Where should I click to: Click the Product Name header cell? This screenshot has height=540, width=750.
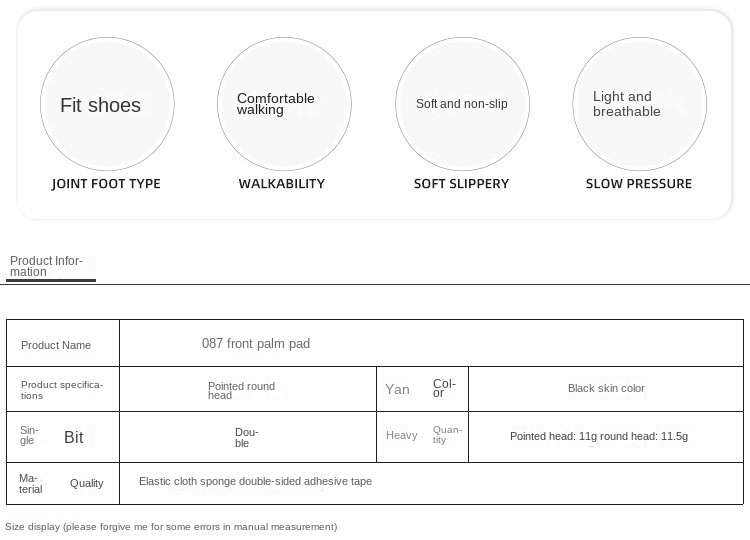tap(56, 345)
